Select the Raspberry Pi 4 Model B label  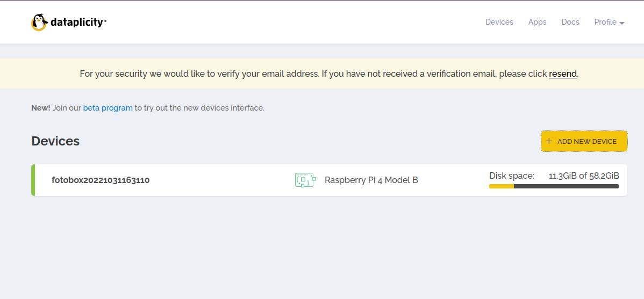click(x=371, y=180)
